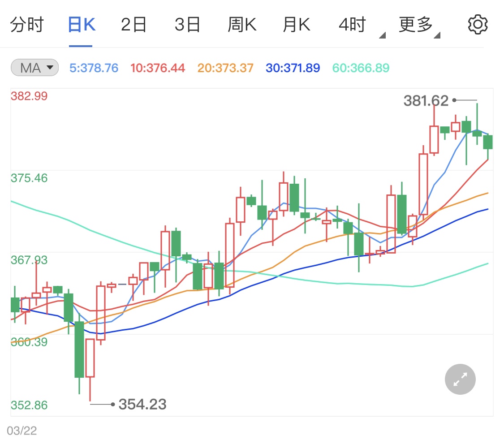The image size is (504, 440).
Task: Click the MA30 value 30:371.89
Action: click(293, 68)
